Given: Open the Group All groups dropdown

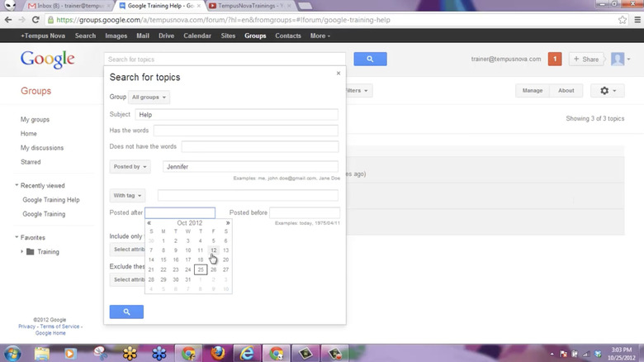Looking at the screenshot, I should coord(149,97).
